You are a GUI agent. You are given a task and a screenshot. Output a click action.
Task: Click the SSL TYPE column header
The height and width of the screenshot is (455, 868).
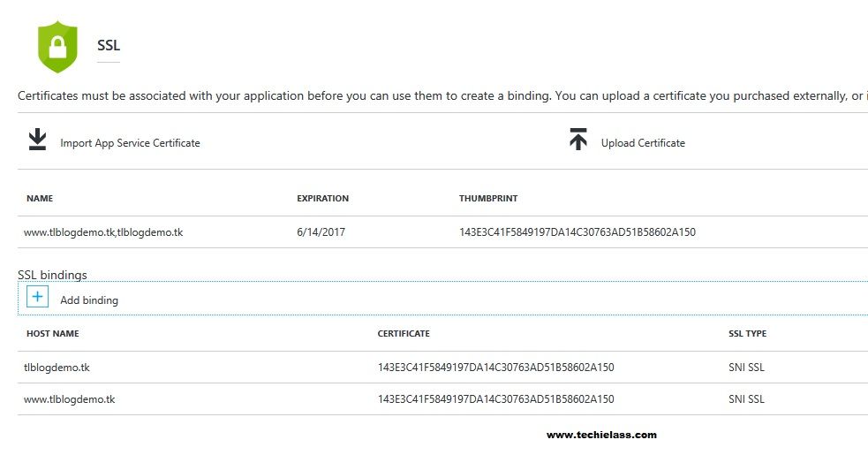tap(747, 334)
